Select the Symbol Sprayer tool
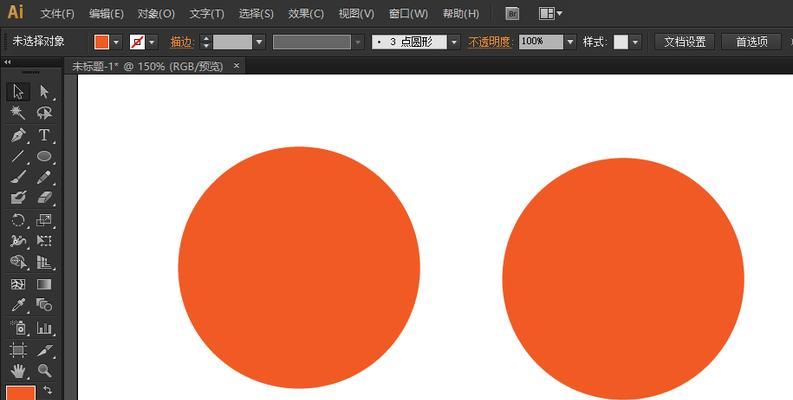 (x=18, y=328)
